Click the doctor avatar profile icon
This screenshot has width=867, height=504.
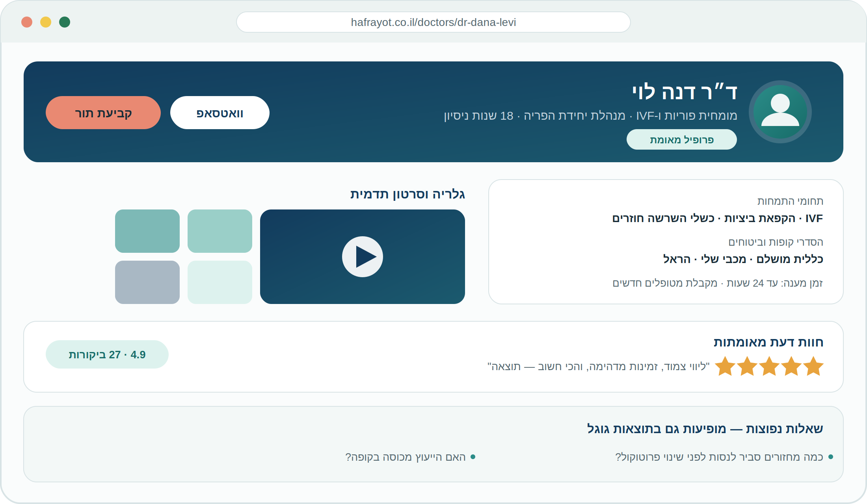pyautogui.click(x=780, y=112)
